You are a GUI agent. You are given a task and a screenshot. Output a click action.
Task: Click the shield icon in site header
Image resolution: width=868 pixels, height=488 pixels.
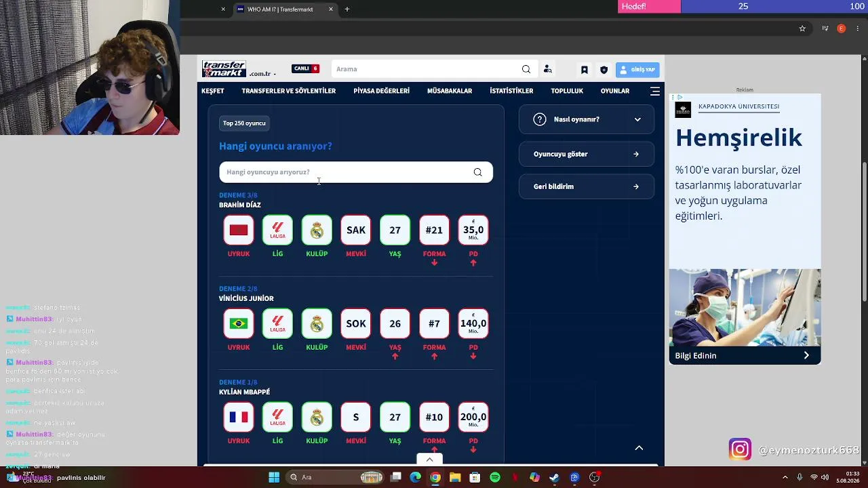coord(604,69)
